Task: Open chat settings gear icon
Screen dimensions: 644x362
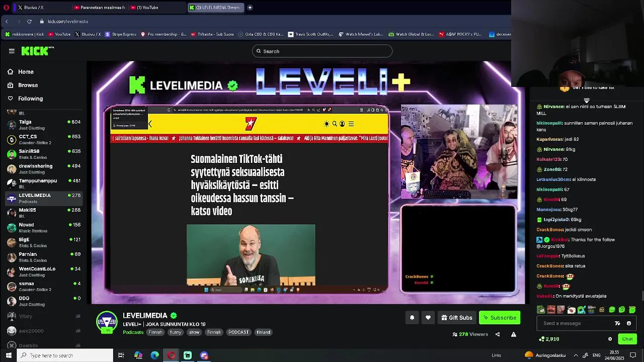Action: click(x=610, y=339)
